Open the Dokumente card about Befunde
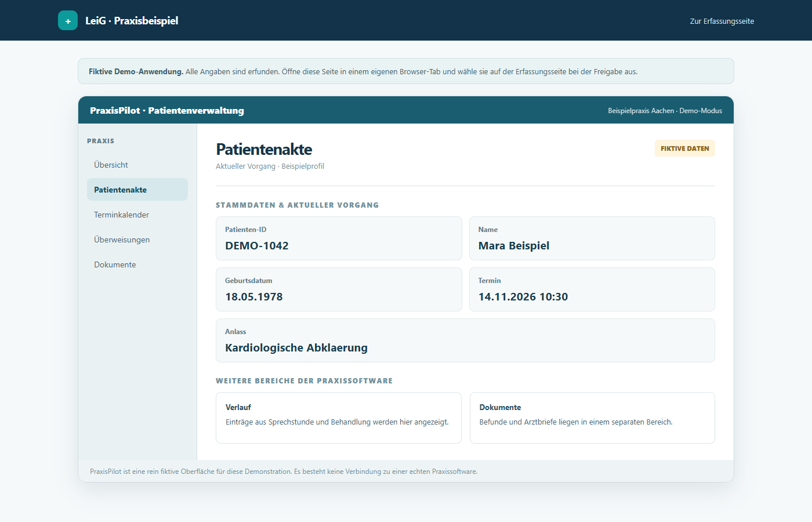 592,418
